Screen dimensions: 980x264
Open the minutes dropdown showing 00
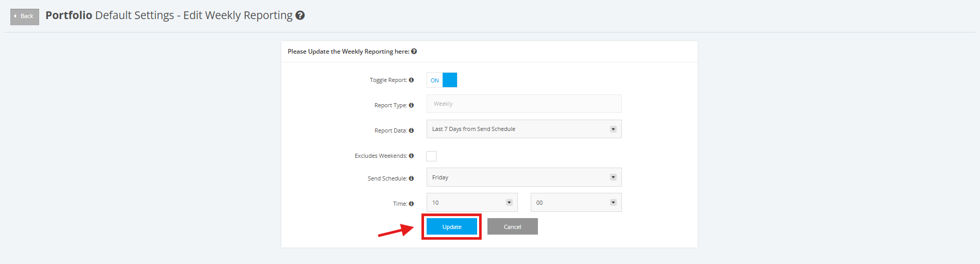pyautogui.click(x=576, y=203)
